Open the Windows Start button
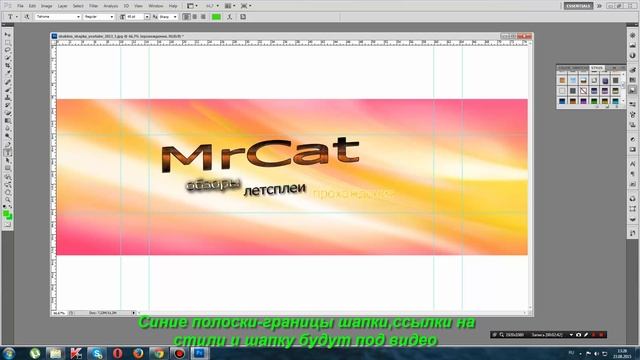640x360 pixels. pos(9,353)
